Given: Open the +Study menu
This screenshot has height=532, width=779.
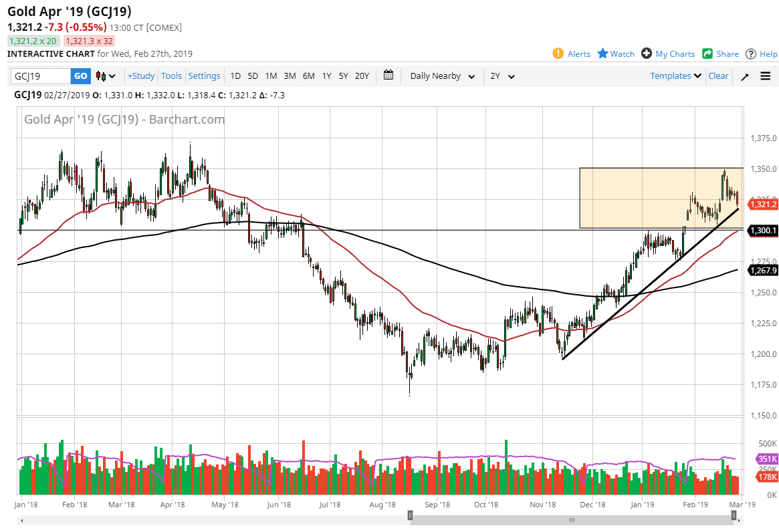Looking at the screenshot, I should click(x=141, y=76).
